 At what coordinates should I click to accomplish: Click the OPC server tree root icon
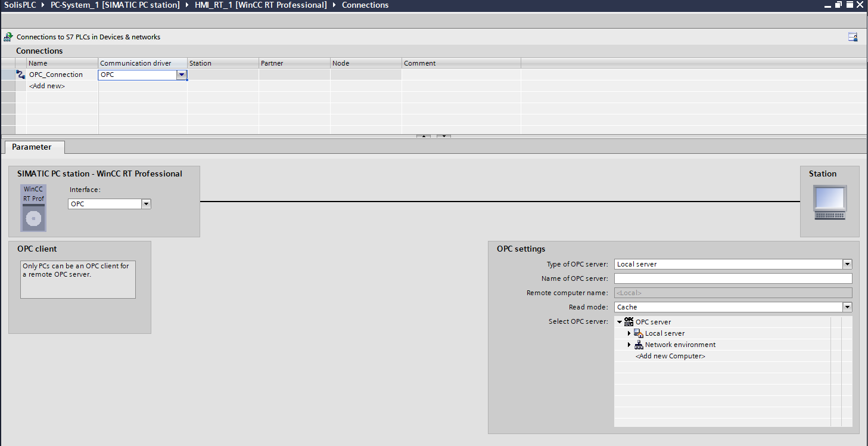click(629, 321)
